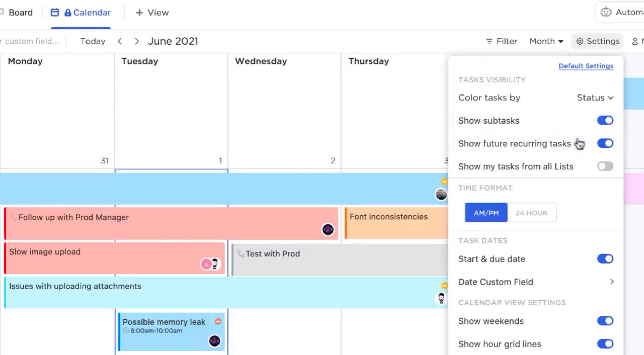
Task: Turn off Show future recurring tasks
Action: click(x=605, y=143)
